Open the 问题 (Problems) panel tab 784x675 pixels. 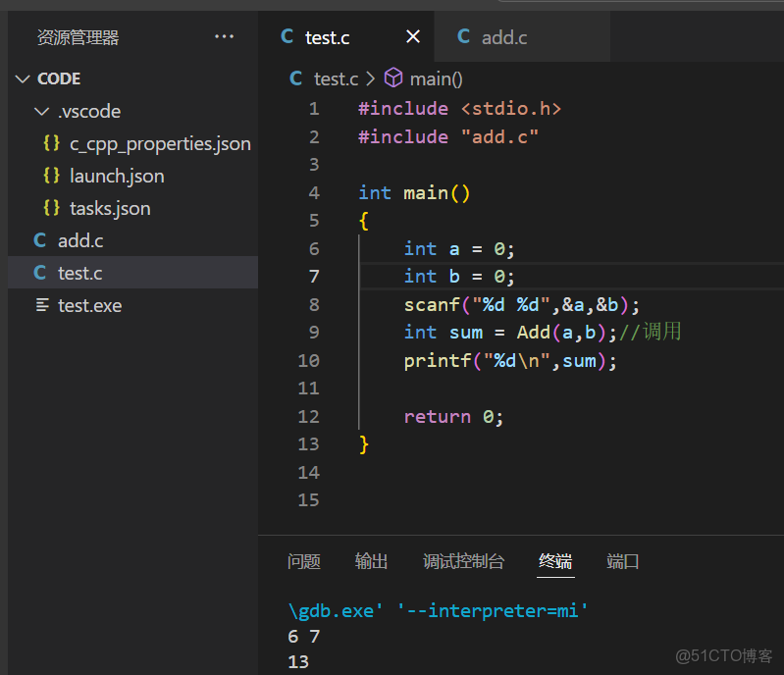point(304,561)
